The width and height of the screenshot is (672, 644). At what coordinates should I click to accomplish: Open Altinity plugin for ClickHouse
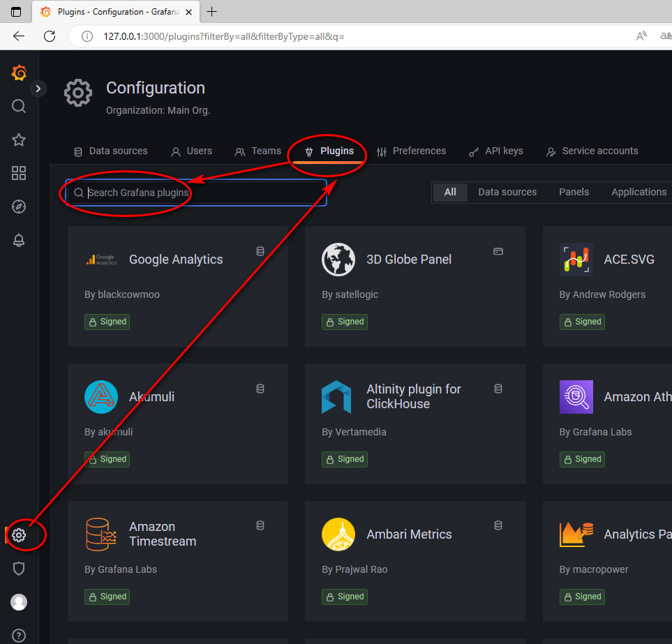(x=415, y=424)
